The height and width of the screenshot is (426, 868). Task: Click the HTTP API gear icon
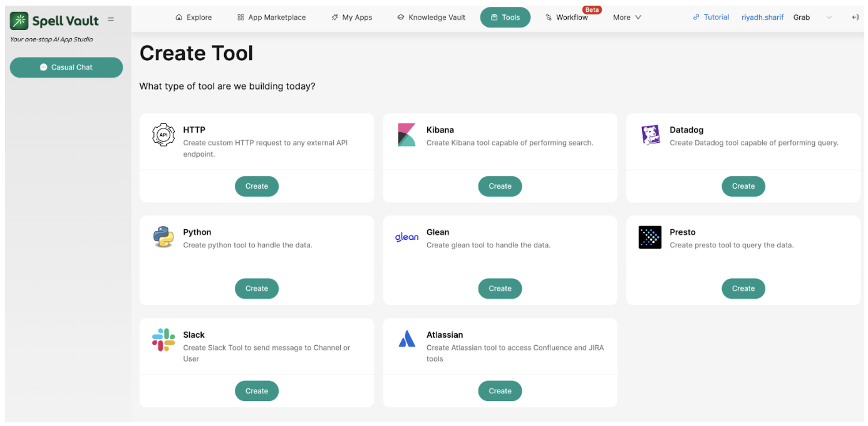163,135
